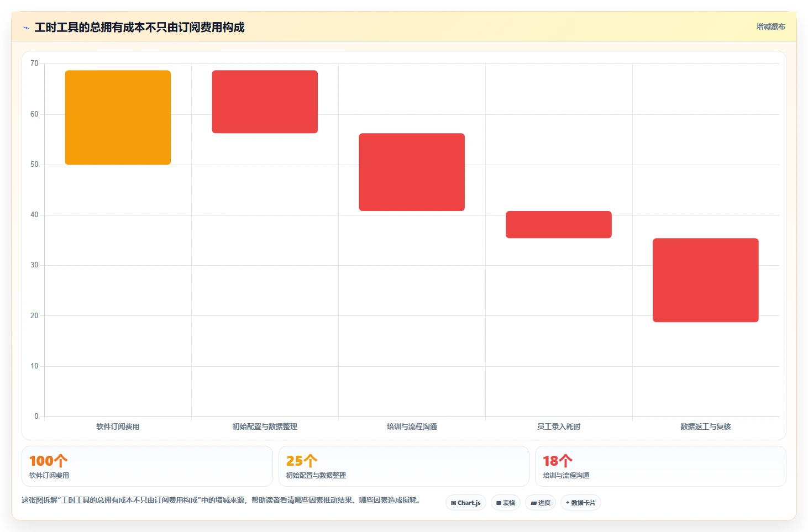This screenshot has height=532, width=808.
Task: Click the y-axis value 50
Action: pos(34,165)
